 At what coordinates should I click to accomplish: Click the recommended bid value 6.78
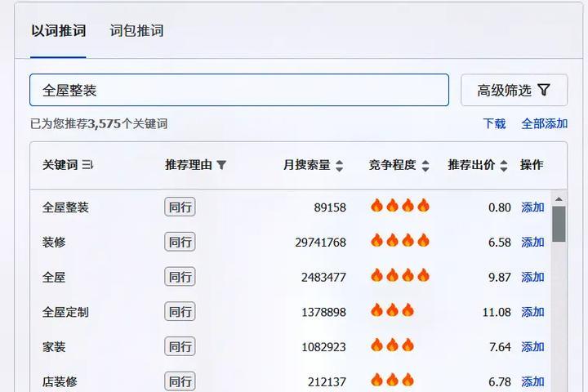click(500, 382)
